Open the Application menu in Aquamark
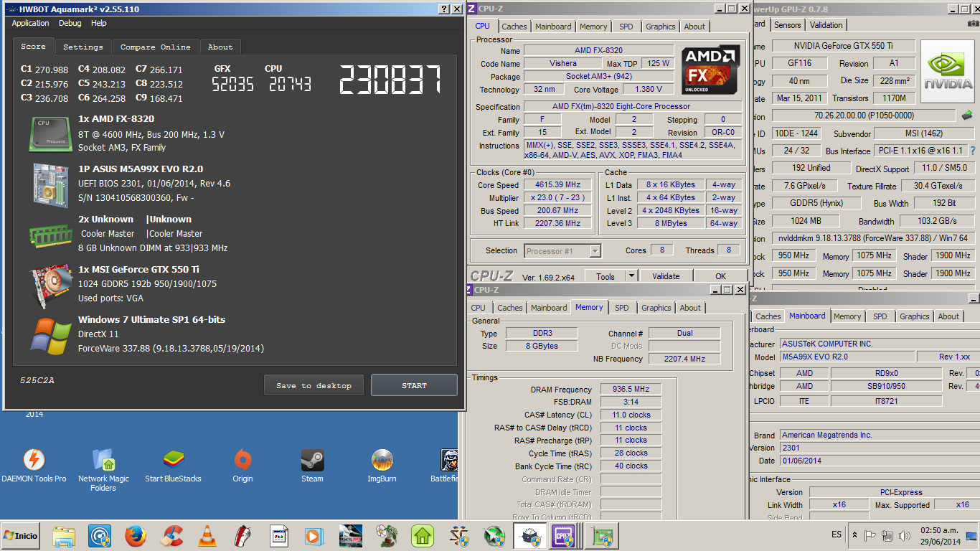 pos(31,23)
